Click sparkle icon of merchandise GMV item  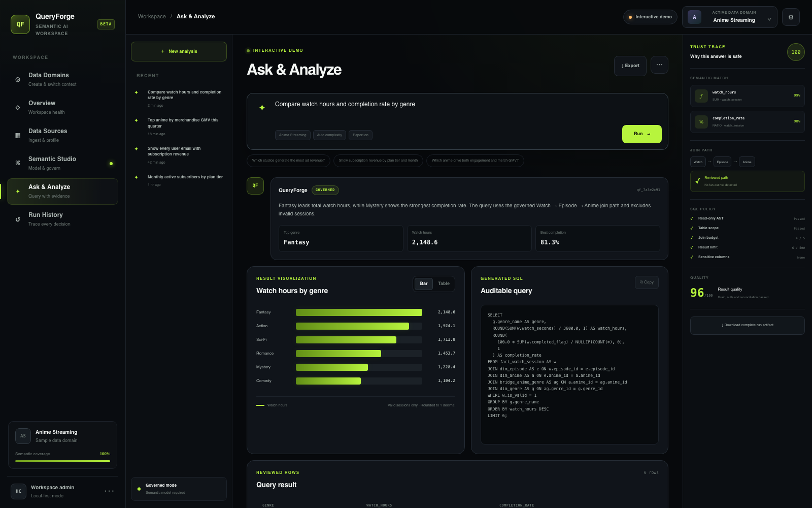136,120
